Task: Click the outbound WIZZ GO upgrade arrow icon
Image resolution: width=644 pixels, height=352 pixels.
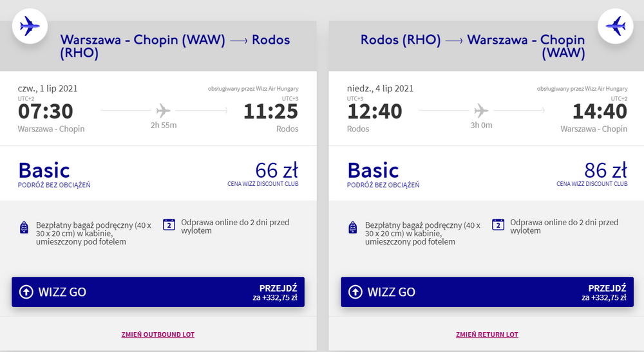Action: 26,292
